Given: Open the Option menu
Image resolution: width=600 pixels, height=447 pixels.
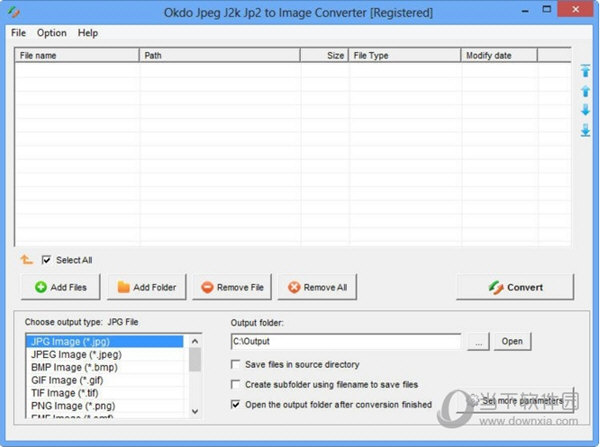Looking at the screenshot, I should tap(52, 33).
